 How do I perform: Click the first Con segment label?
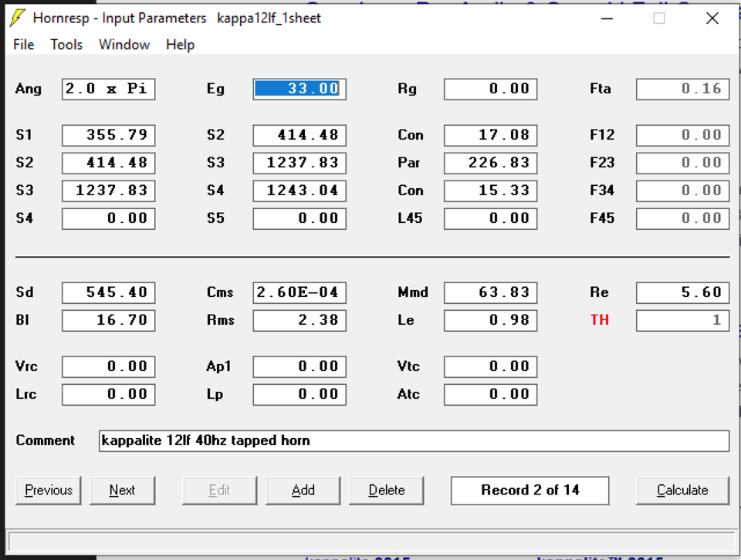click(x=411, y=135)
